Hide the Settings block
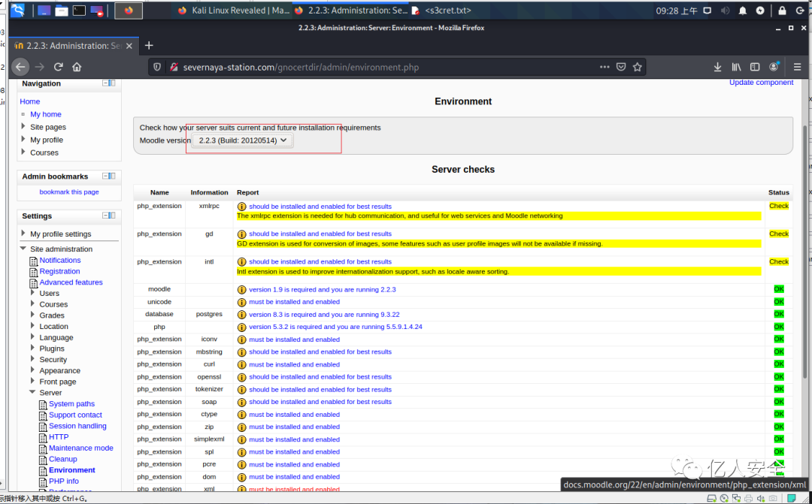Screen dimensions: 812x504 [x=106, y=216]
